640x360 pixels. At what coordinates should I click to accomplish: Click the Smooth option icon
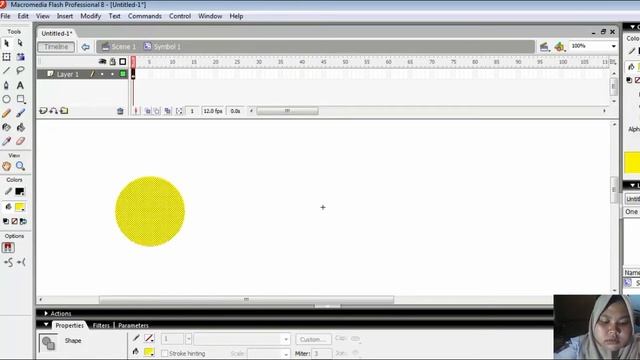(8, 262)
